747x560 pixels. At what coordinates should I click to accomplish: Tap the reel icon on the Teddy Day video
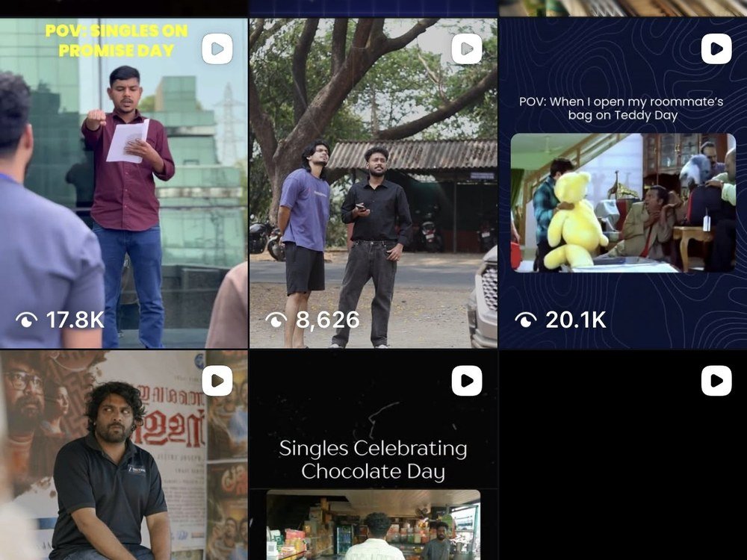[x=716, y=49]
